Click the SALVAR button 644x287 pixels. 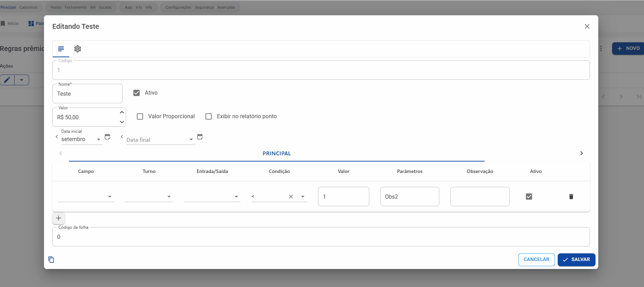point(576,260)
